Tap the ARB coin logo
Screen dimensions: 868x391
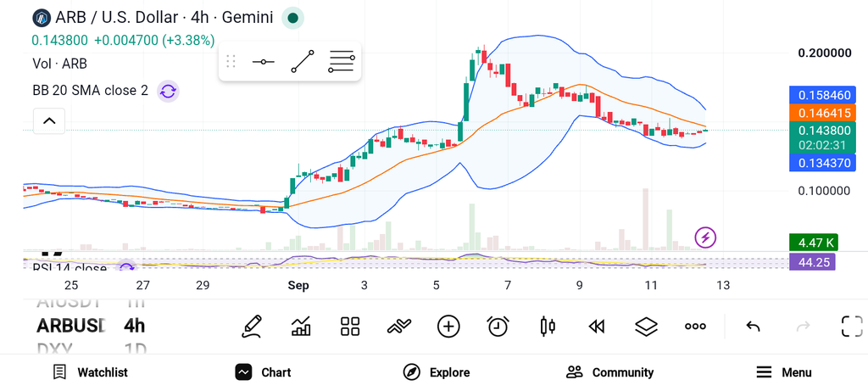(x=42, y=18)
